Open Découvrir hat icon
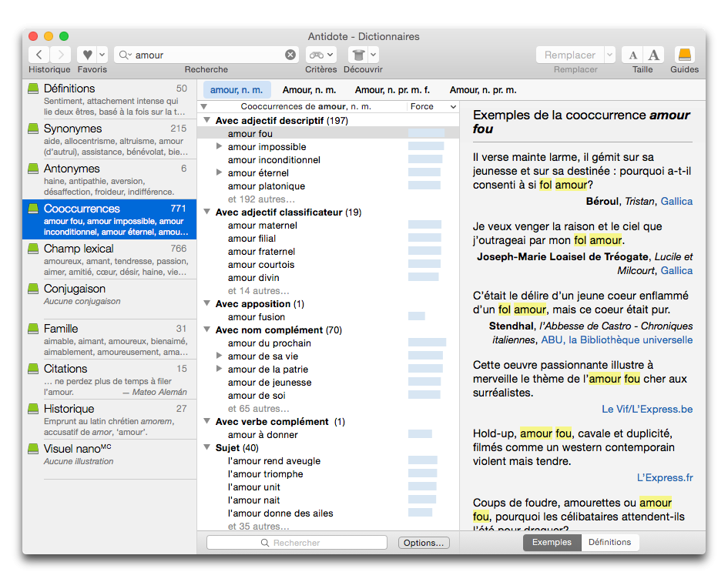This screenshot has height=582, width=728. [358, 55]
